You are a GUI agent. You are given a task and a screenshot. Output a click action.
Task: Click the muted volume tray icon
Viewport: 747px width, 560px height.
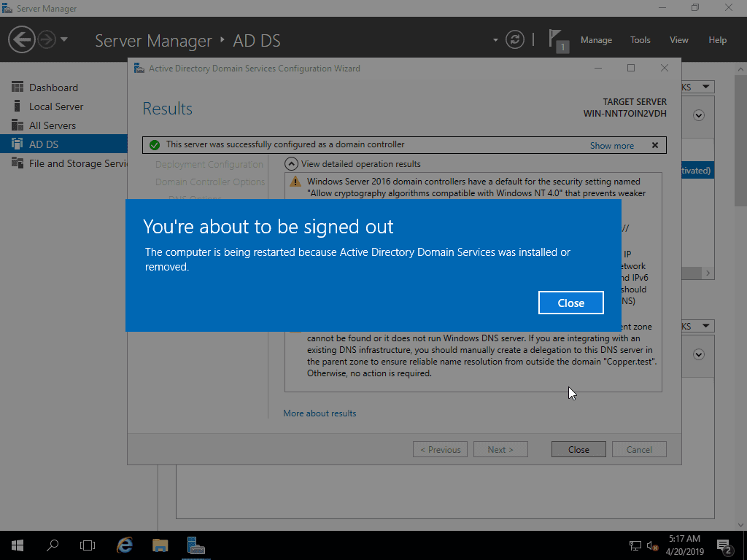[653, 545]
